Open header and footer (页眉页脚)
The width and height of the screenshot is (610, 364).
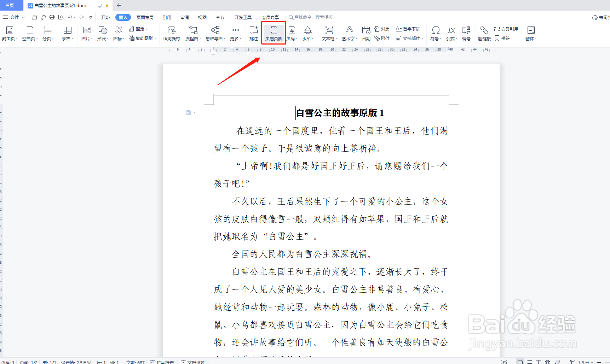pyautogui.click(x=274, y=34)
